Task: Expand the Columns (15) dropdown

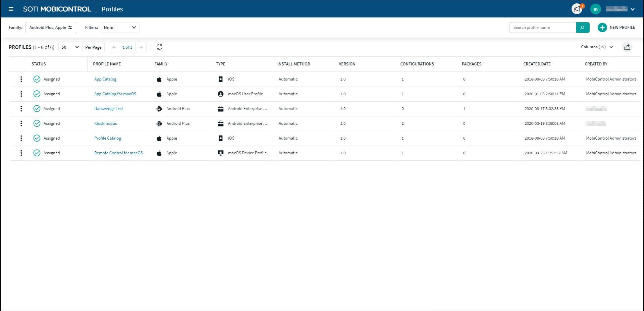Action: 597,47
